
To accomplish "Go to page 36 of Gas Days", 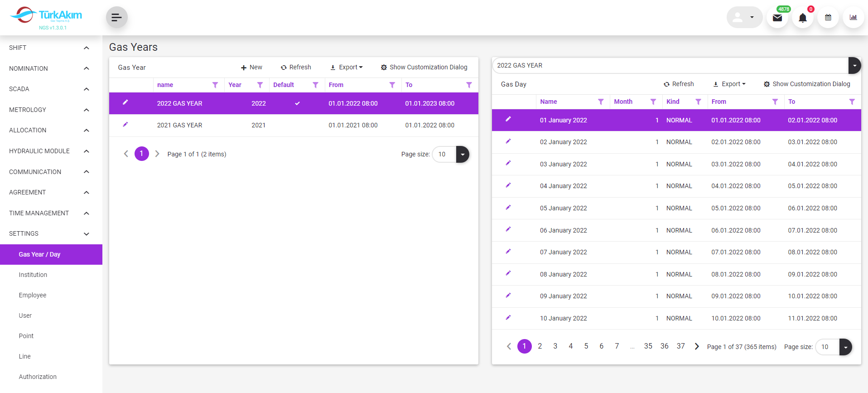I will tap(664, 346).
